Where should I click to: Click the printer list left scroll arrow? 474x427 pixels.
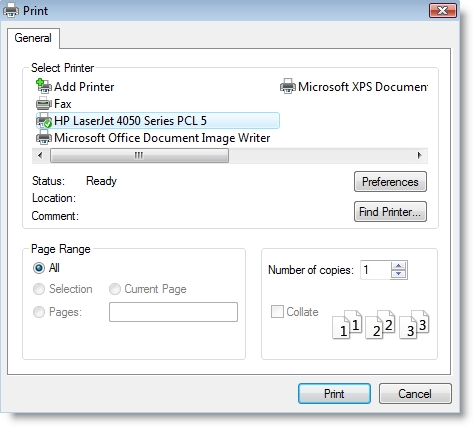(x=40, y=155)
